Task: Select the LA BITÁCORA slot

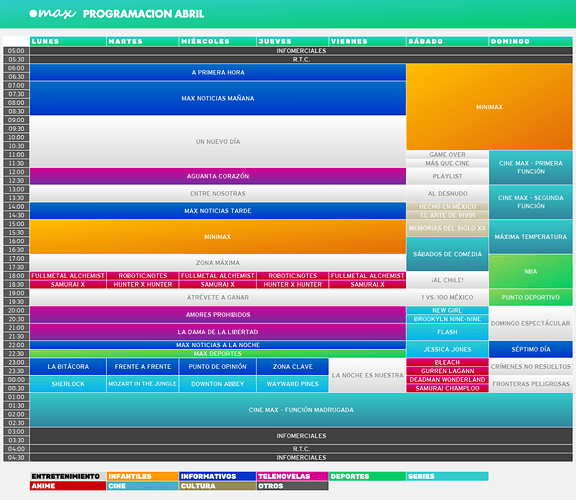Action: 68,366
